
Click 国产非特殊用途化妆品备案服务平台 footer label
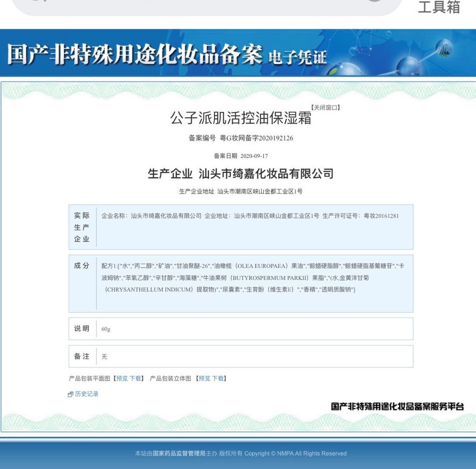[x=398, y=407]
